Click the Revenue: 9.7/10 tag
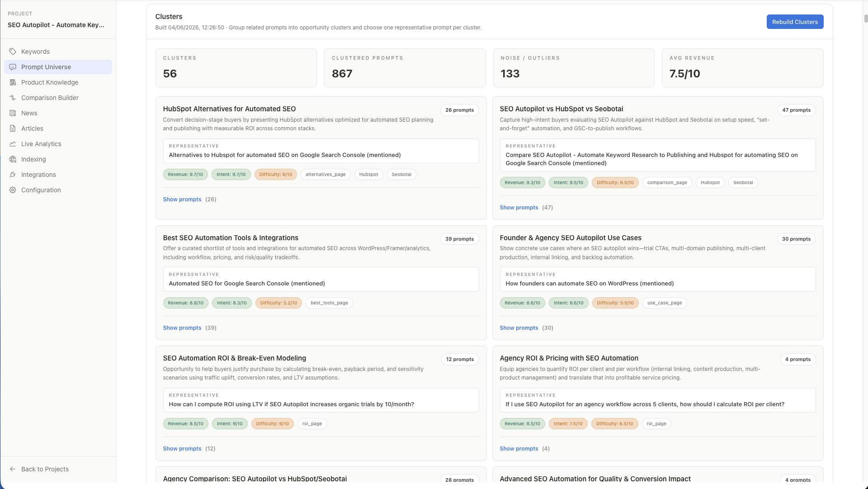Viewport: 868px width, 489px height. click(185, 175)
